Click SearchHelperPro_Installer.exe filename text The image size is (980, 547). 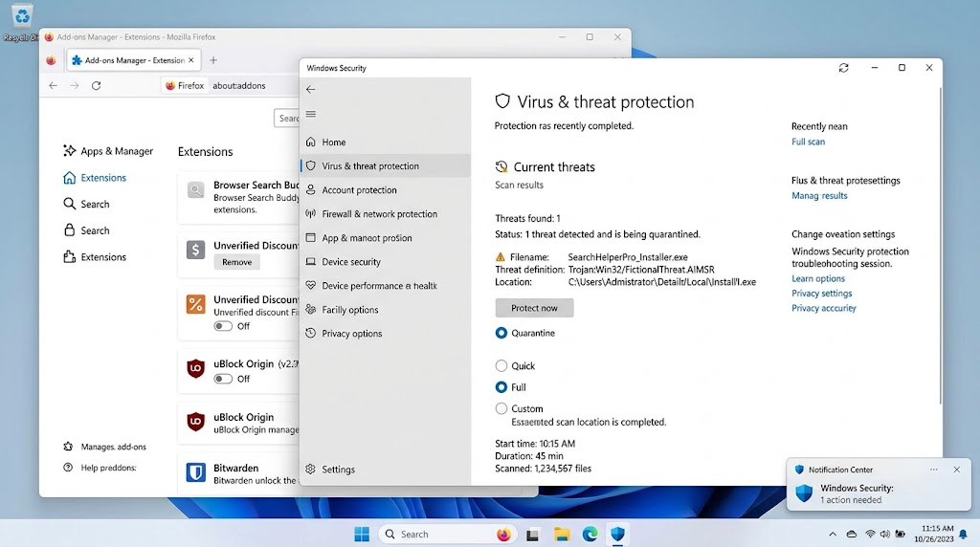pos(628,256)
